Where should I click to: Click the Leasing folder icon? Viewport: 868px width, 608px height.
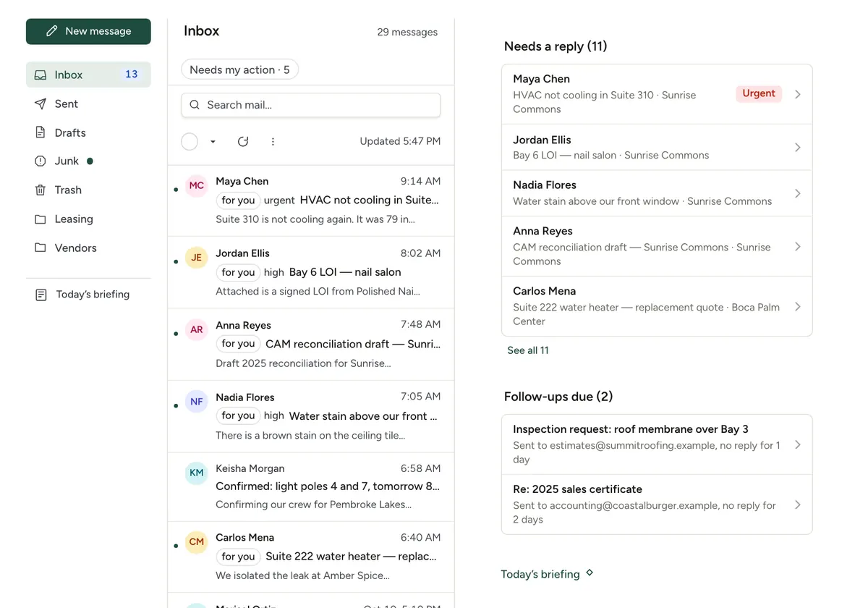point(41,219)
